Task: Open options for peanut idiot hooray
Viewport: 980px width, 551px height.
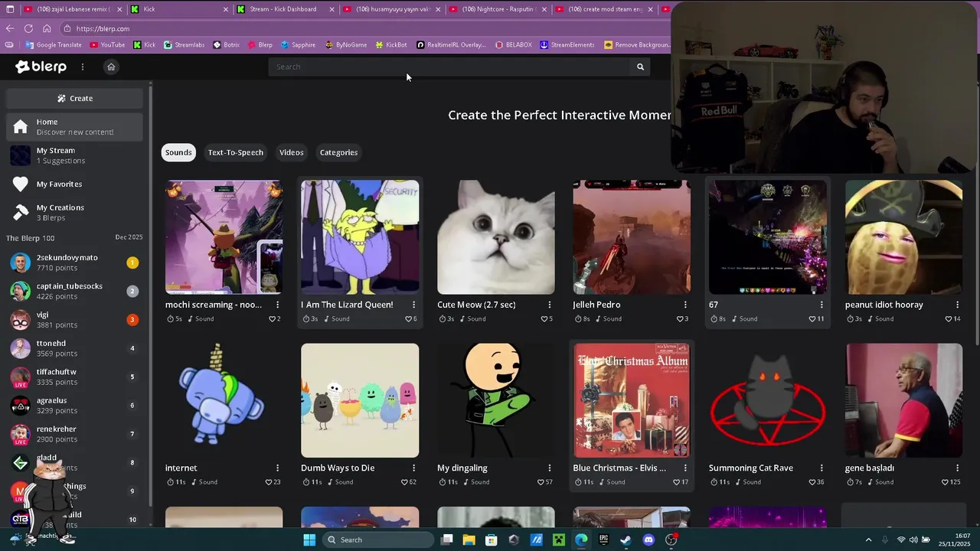Action: tap(957, 305)
